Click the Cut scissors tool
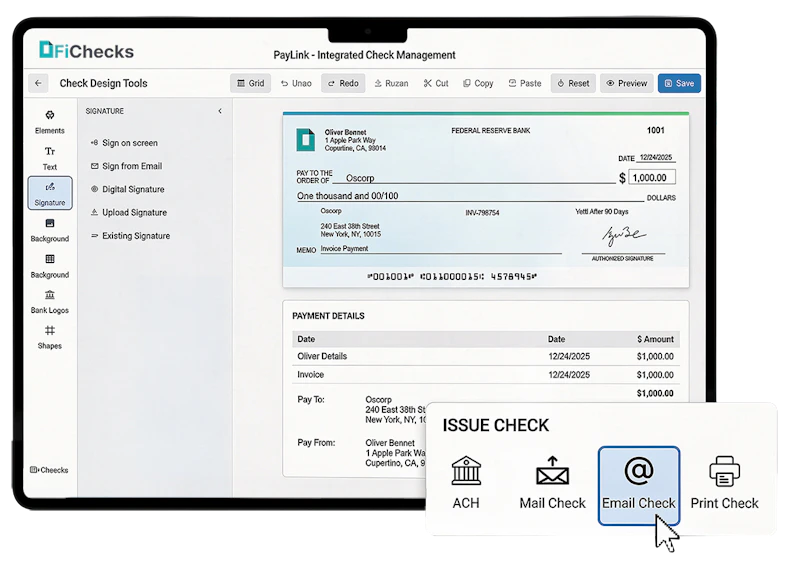This screenshot has width=800, height=567. click(436, 83)
